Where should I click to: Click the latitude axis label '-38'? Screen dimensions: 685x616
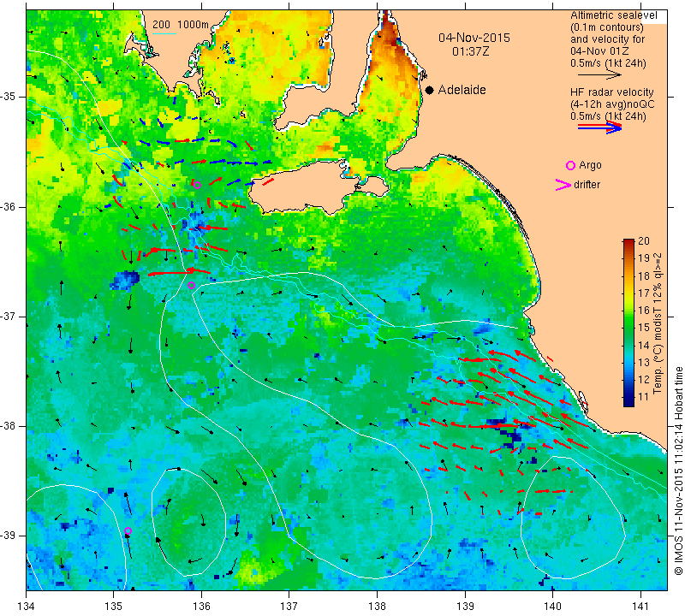coord(9,426)
